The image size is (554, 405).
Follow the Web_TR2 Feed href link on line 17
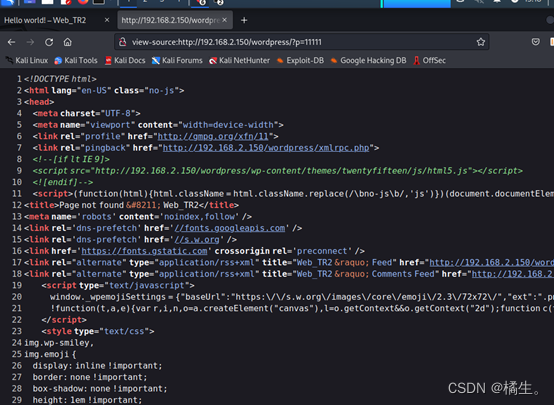(491, 263)
